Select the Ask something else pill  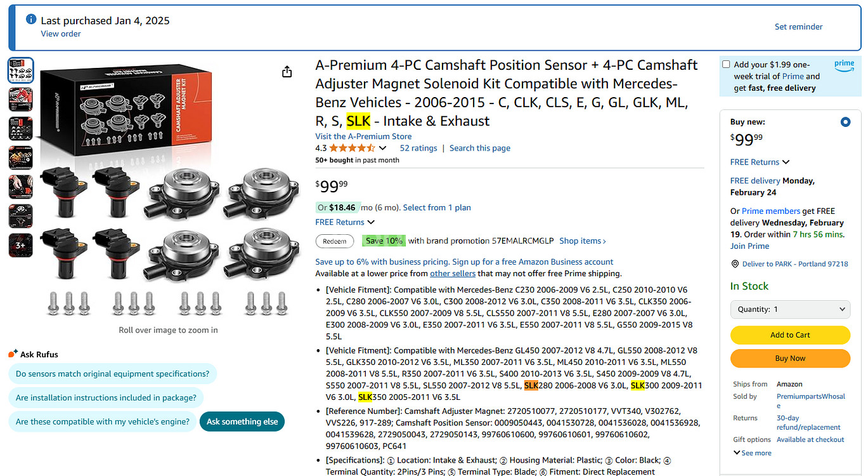pyautogui.click(x=242, y=421)
